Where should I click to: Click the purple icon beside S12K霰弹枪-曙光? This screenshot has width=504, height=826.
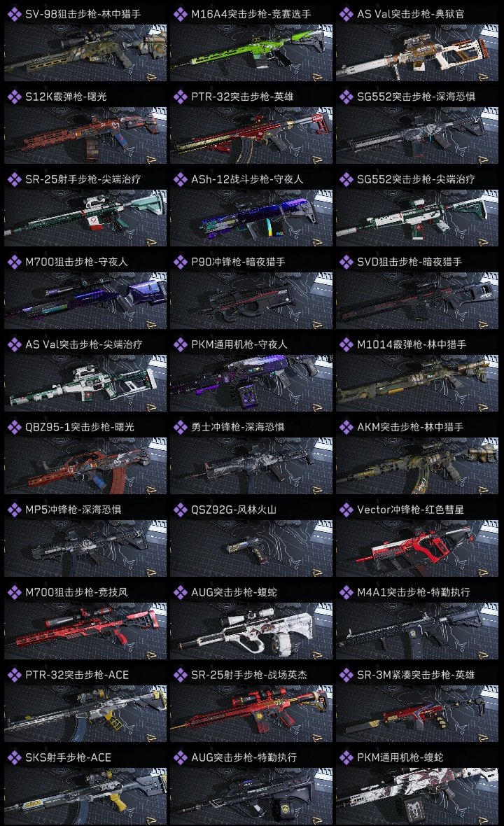[14, 97]
